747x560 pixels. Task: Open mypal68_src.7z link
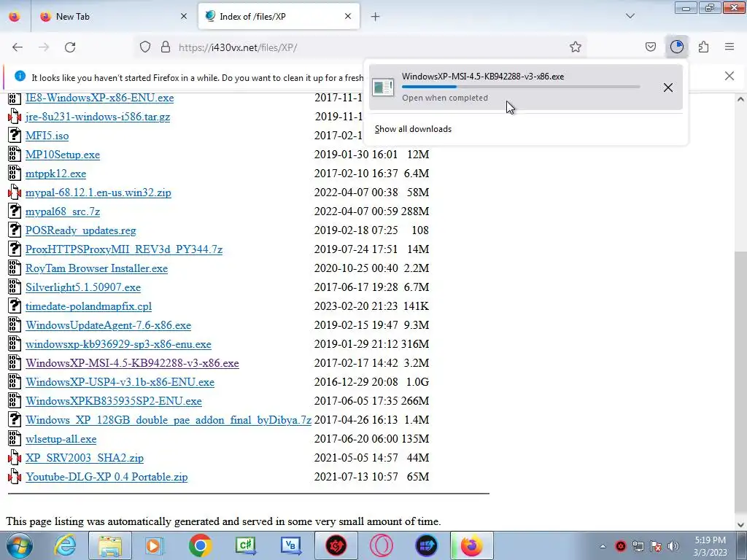click(x=63, y=211)
